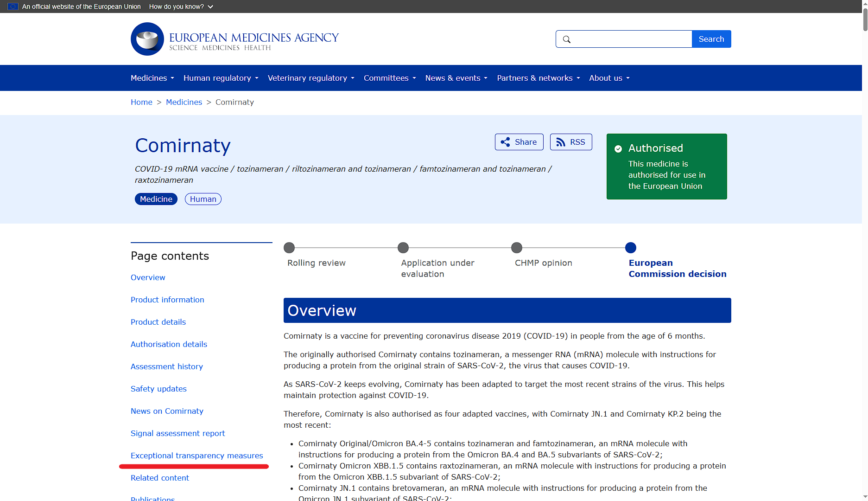Click the green Authorised checkmark icon
Viewport: 868px width, 501px height.
point(618,149)
